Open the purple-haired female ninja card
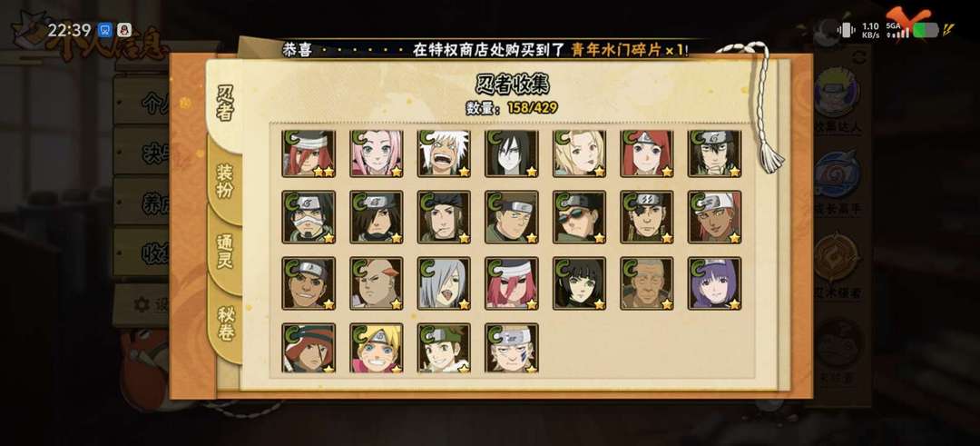 pos(715,283)
